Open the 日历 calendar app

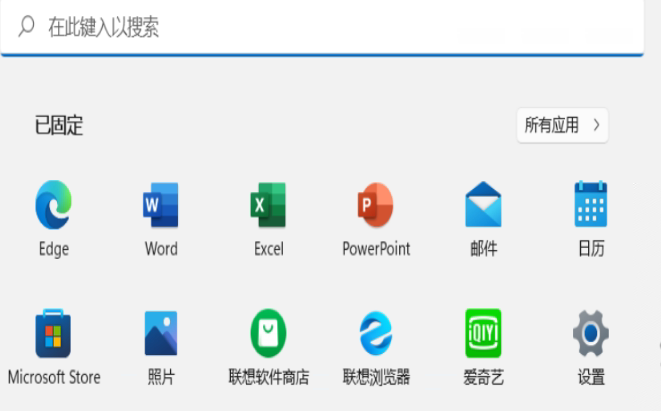coord(591,204)
